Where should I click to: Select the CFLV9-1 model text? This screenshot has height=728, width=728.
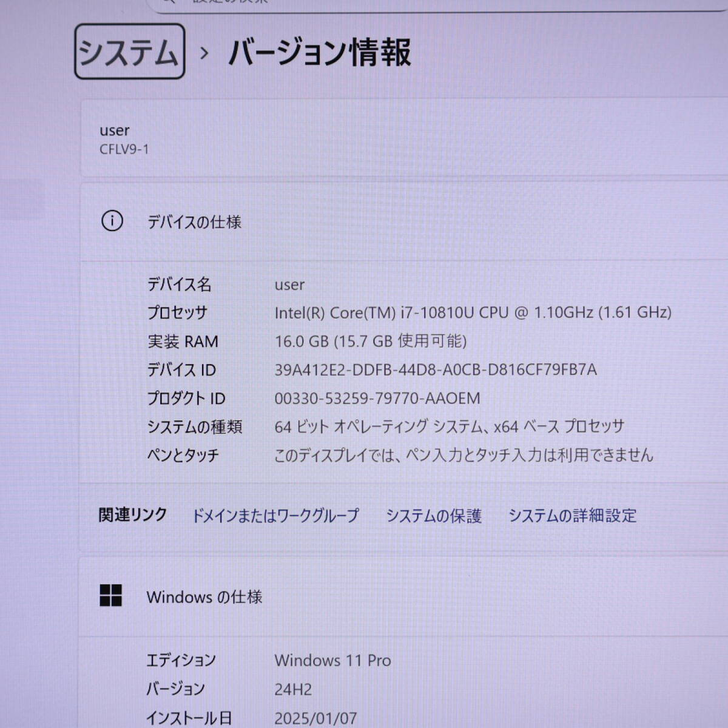[x=124, y=149]
